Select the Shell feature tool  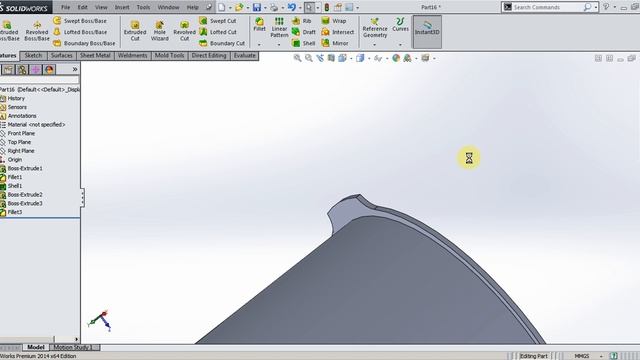[304, 43]
